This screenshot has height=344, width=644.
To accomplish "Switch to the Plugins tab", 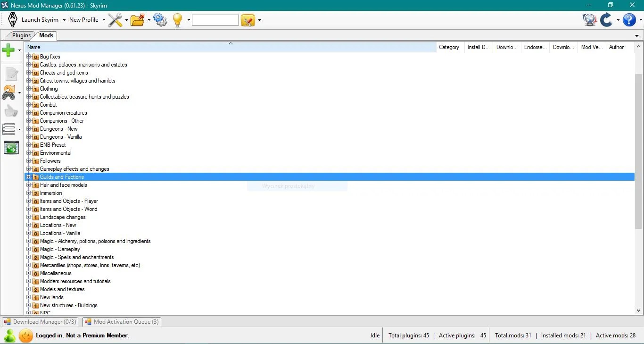I will (21, 35).
